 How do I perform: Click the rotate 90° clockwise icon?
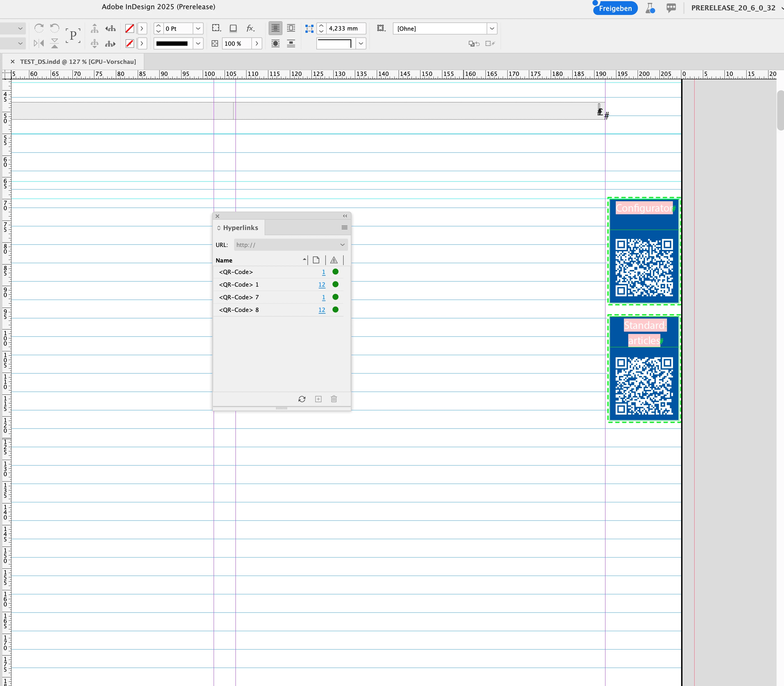(x=39, y=28)
